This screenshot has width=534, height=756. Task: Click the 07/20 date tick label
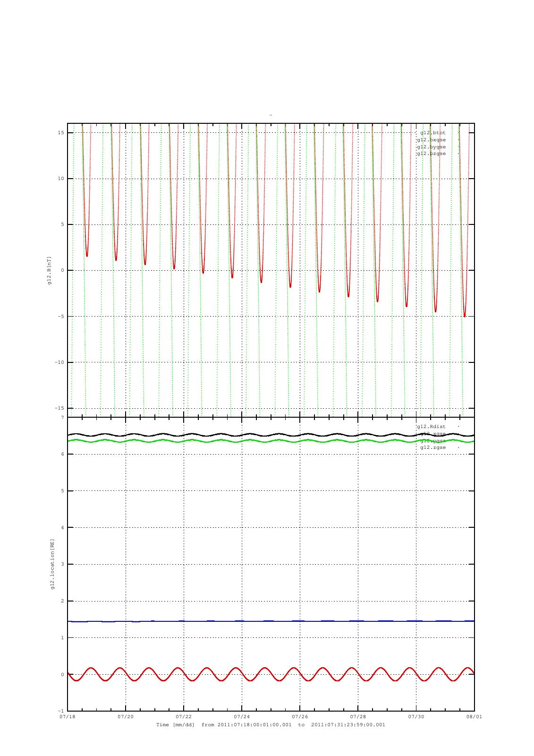tap(125, 717)
